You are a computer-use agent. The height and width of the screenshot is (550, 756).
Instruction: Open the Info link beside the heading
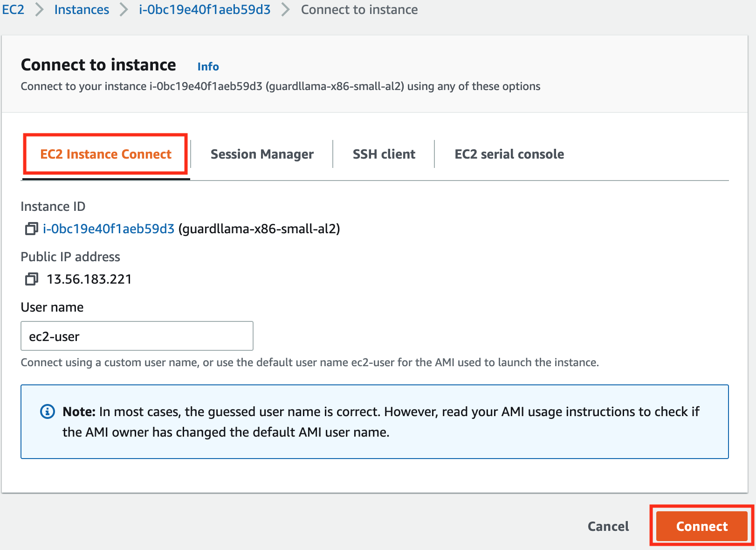click(x=208, y=67)
